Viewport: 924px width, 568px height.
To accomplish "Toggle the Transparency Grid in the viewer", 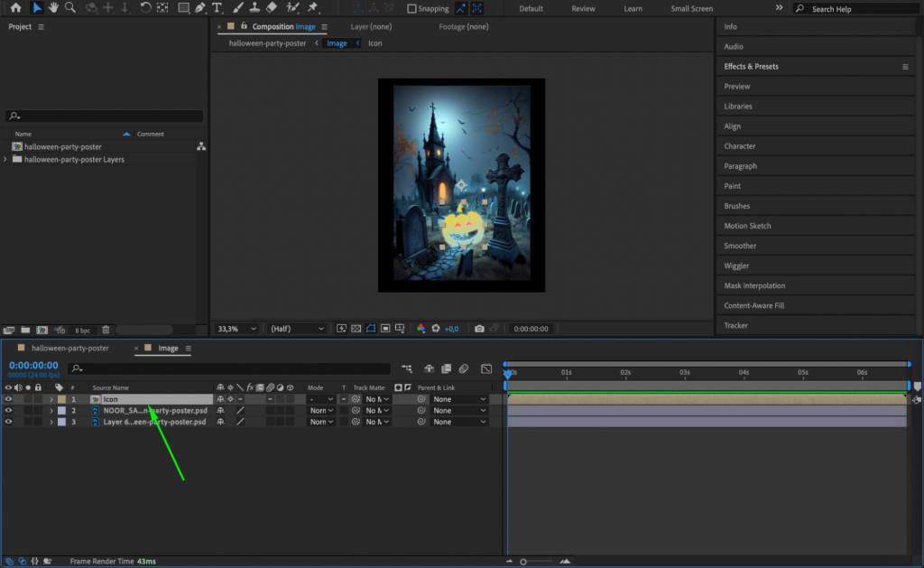I will coord(356,329).
